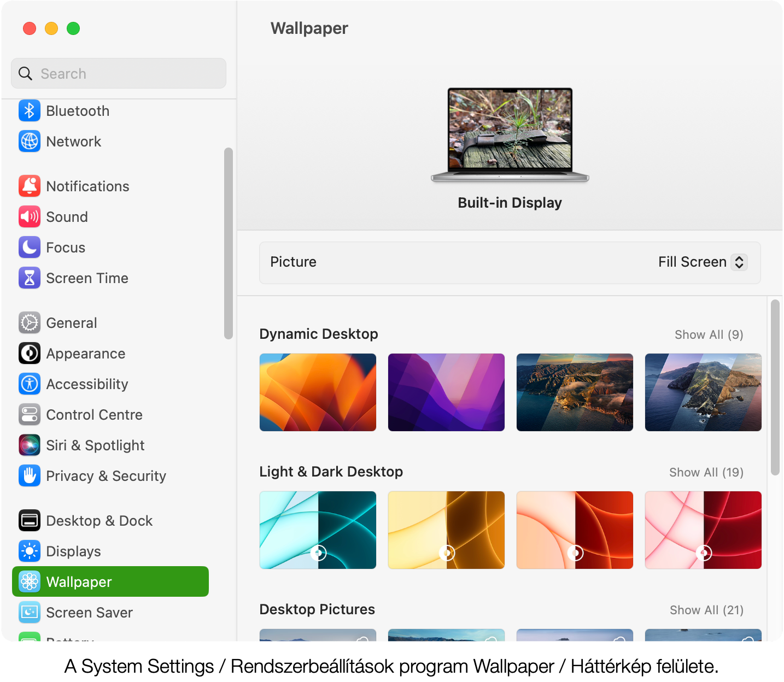This screenshot has width=784, height=682.
Task: Click the Focus moon icon
Action: click(30, 247)
